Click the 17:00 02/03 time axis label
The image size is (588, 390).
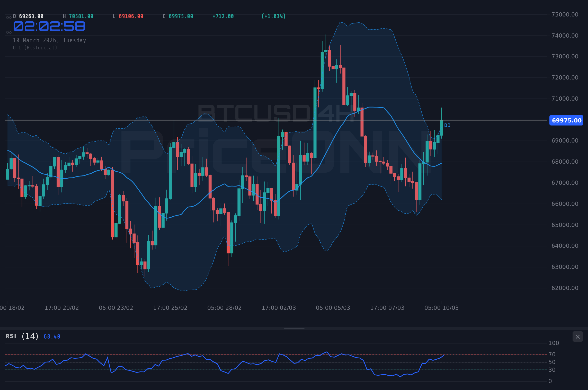279,308
